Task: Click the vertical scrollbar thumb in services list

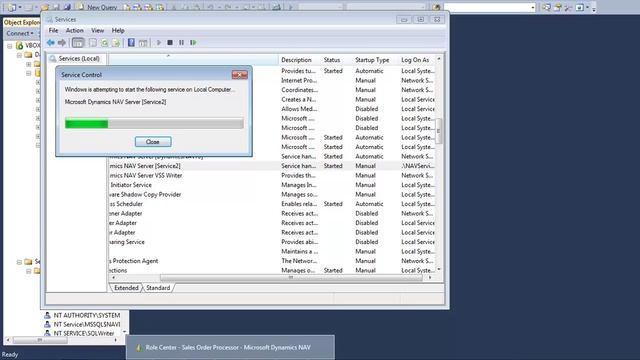Action: pyautogui.click(x=439, y=131)
